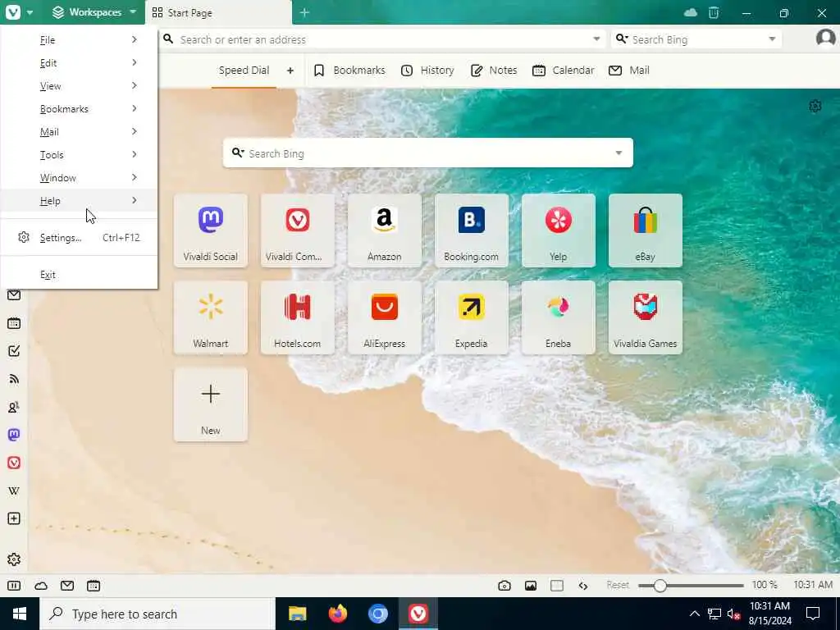This screenshot has height=630, width=840.
Task: Expand the Edit menu
Action: pos(79,62)
